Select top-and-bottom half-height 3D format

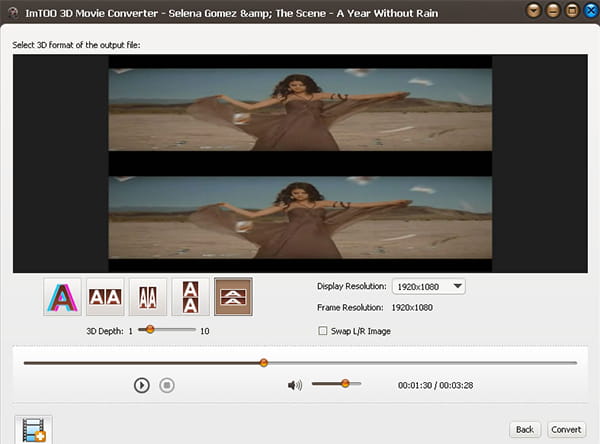click(233, 297)
